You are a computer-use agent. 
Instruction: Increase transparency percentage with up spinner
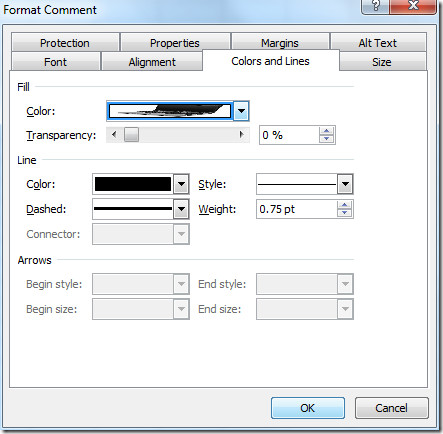click(326, 131)
